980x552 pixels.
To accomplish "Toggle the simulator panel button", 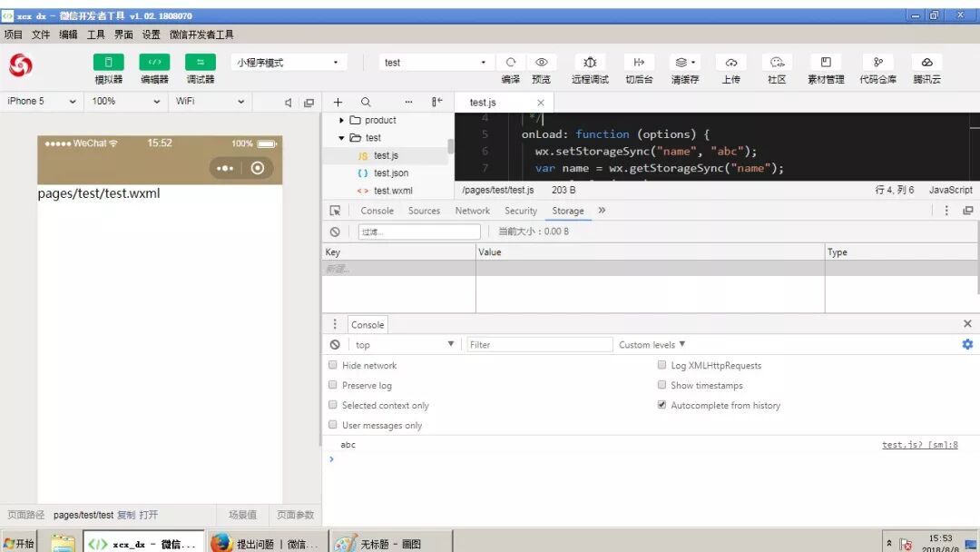I will pyautogui.click(x=108, y=63).
